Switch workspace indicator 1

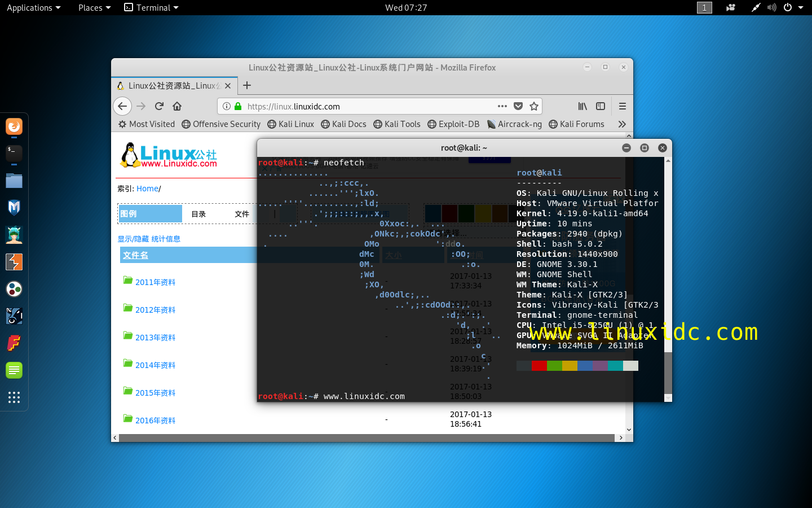704,7
